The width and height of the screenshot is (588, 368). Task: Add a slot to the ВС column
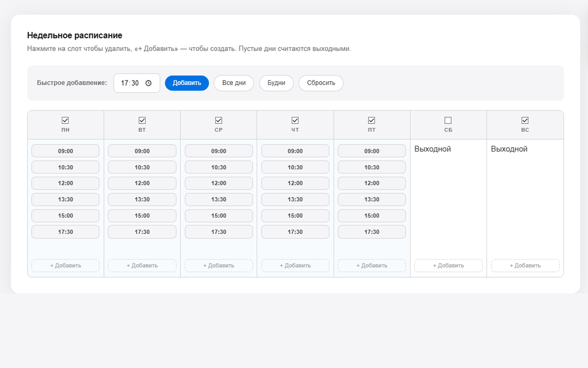[x=525, y=265]
